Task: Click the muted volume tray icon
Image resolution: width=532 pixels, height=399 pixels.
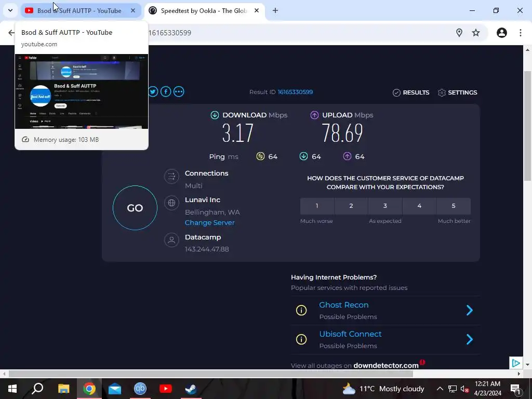Action: pyautogui.click(x=464, y=389)
